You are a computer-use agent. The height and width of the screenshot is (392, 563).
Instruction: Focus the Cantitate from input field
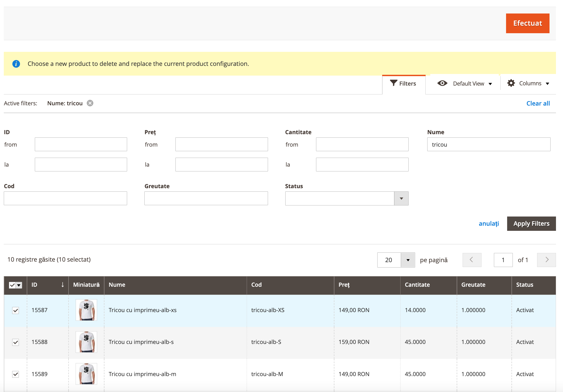[x=362, y=144]
